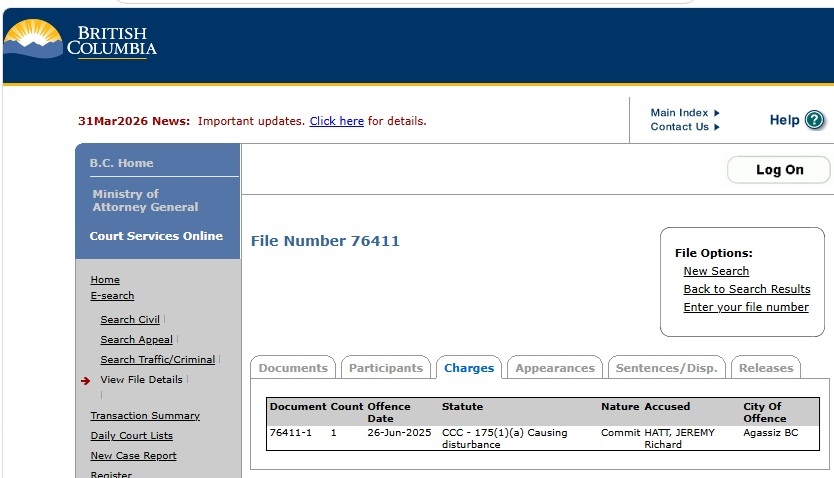Click the arrow beside Contact Us

(x=716, y=127)
